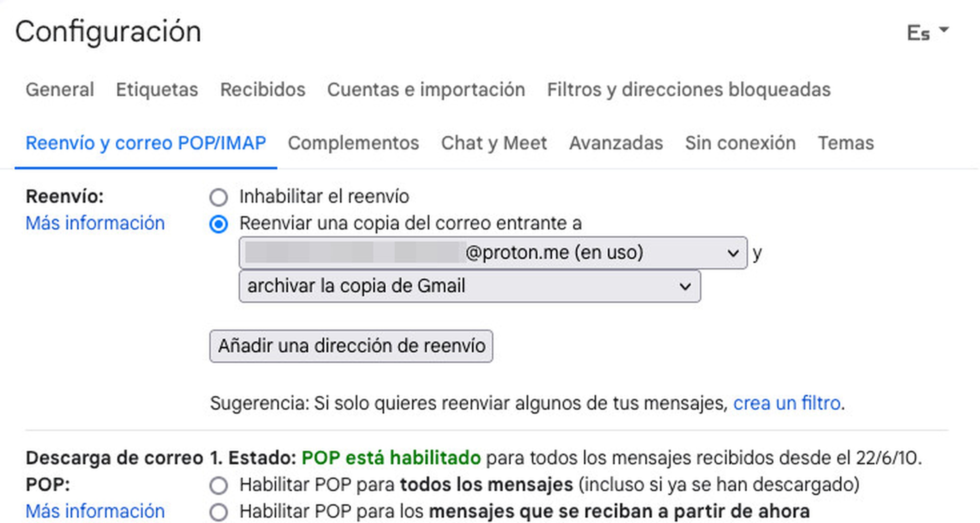Go to the Recibidos tab
Image resolution: width=980 pixels, height=523 pixels.
coord(263,90)
